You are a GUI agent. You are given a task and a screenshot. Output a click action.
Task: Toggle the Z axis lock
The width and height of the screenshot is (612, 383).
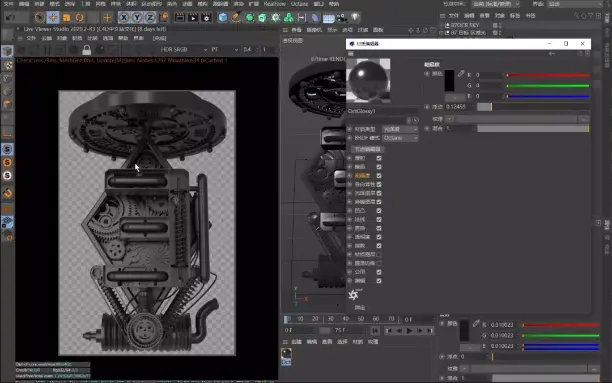pos(150,18)
